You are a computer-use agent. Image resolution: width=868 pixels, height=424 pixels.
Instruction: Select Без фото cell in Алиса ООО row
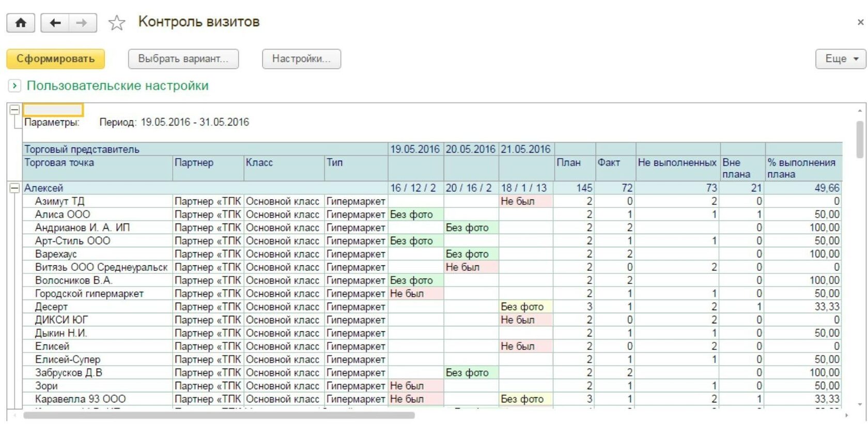(x=415, y=215)
